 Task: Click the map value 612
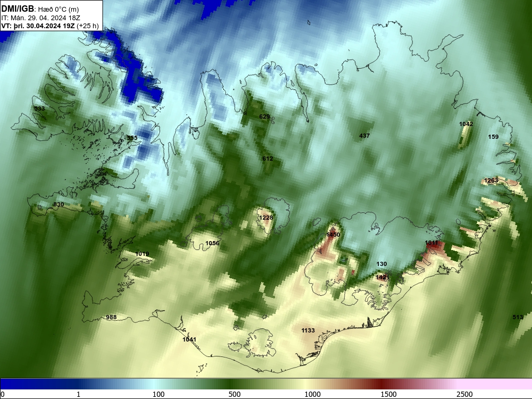pos(268,159)
